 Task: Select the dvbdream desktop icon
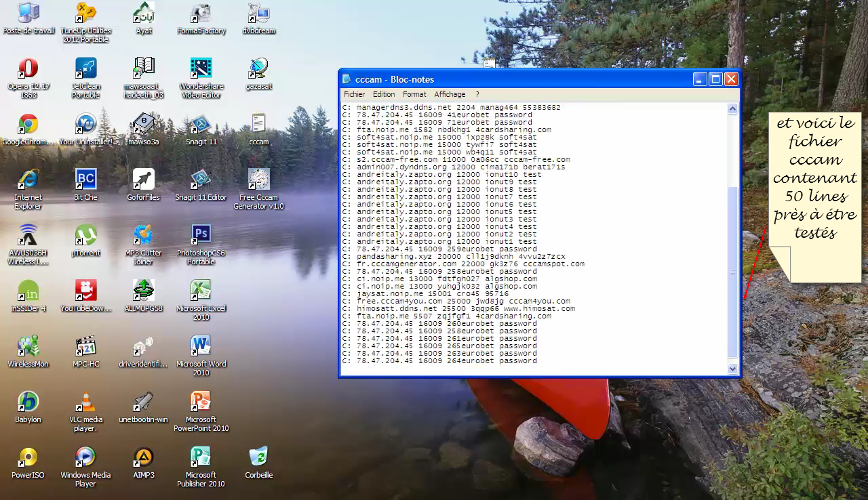pos(258,14)
